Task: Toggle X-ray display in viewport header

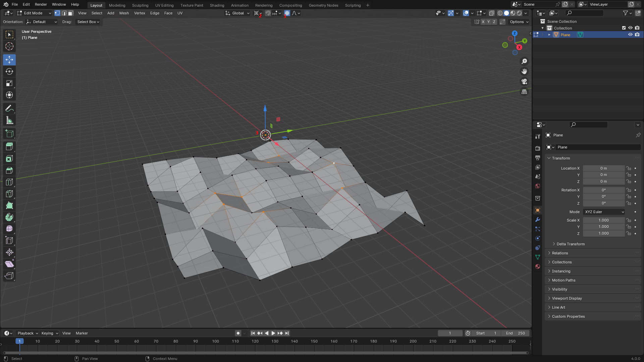Action: [x=491, y=13]
